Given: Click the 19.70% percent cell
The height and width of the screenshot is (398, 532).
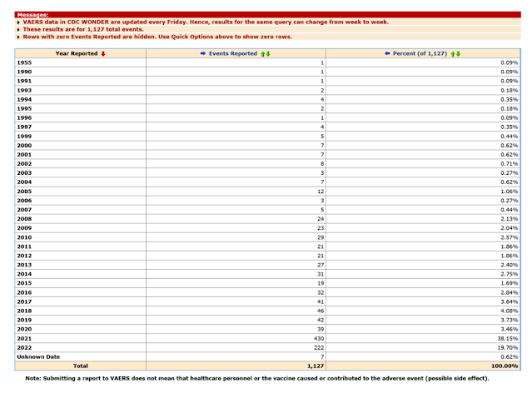Looking at the screenshot, I should [x=508, y=348].
